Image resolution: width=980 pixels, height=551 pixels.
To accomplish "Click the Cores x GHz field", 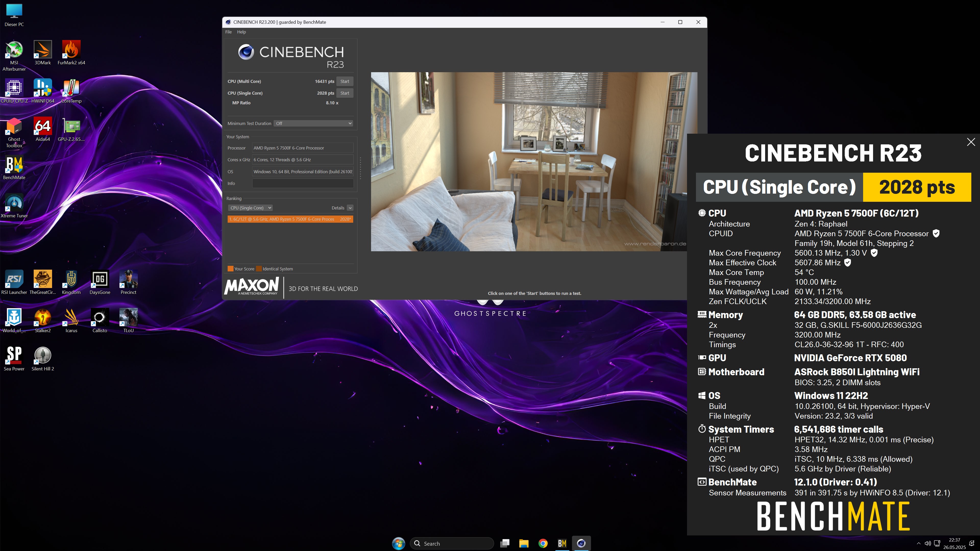I will (303, 160).
